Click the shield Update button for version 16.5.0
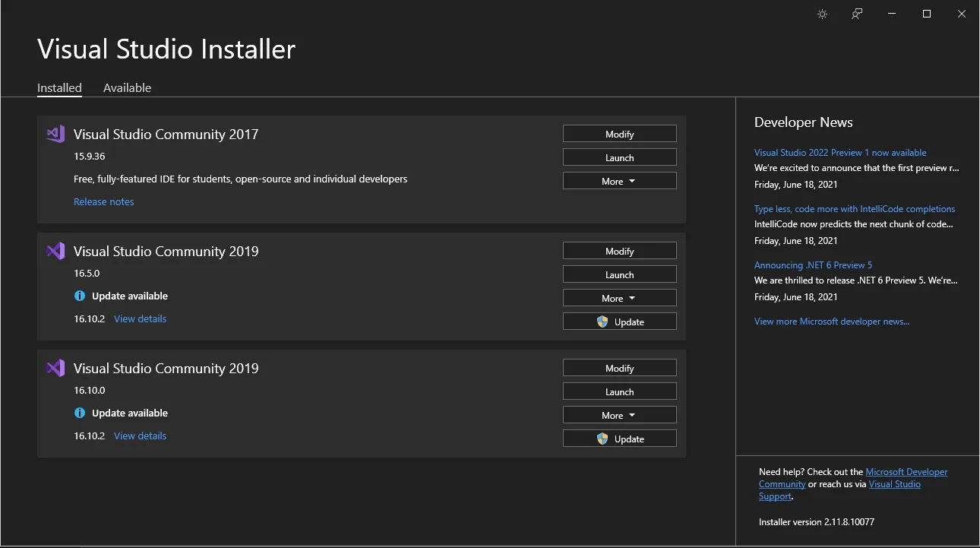 click(x=619, y=322)
